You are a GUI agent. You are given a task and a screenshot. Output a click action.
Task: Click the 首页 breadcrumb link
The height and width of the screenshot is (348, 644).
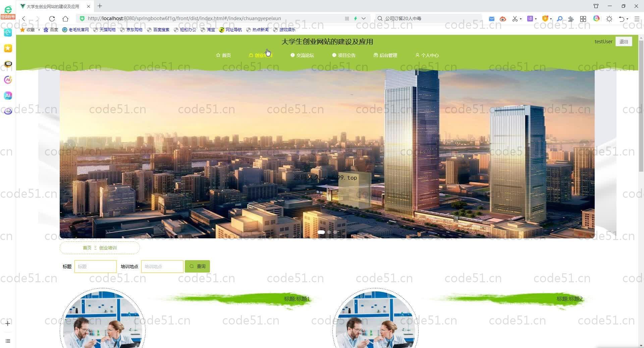87,248
